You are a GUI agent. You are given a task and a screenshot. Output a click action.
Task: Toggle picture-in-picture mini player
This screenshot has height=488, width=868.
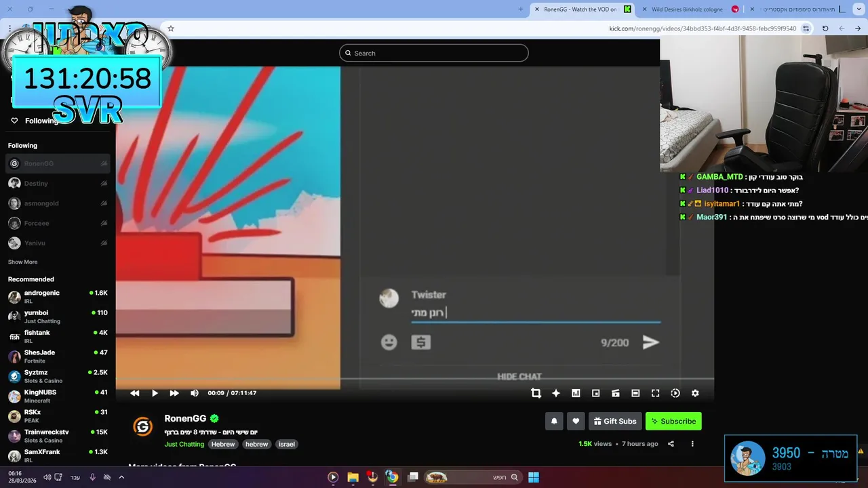tap(595, 393)
